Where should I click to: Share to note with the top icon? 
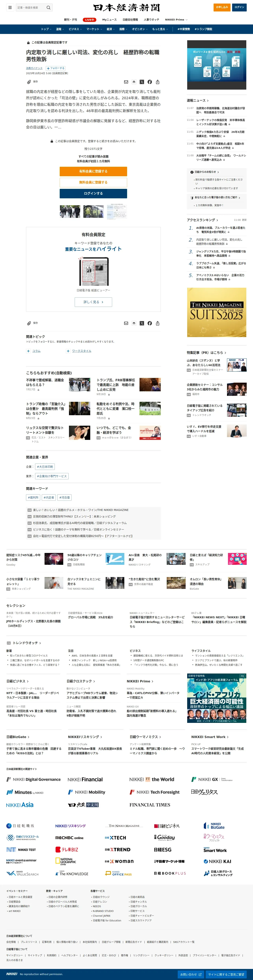[x=134, y=82]
